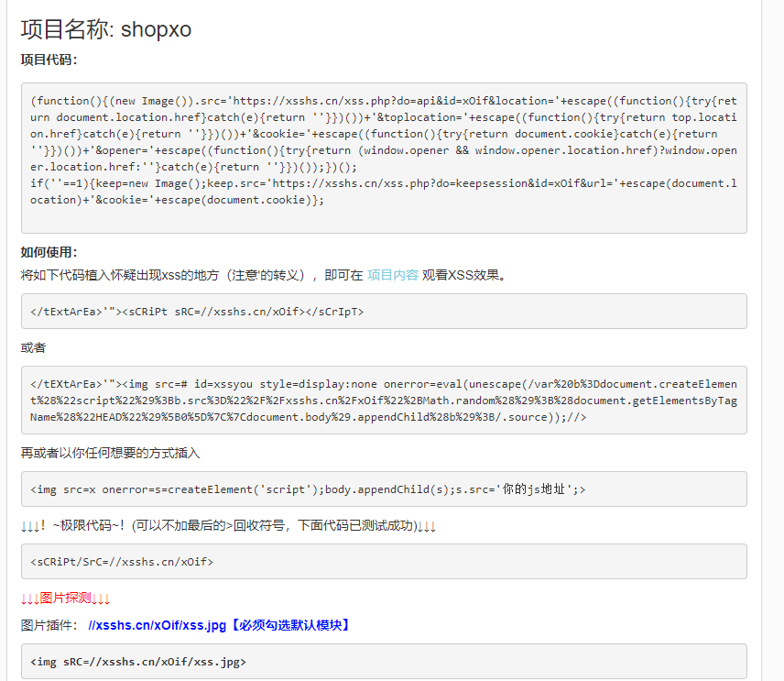Open the 项目内容 link

click(x=393, y=275)
